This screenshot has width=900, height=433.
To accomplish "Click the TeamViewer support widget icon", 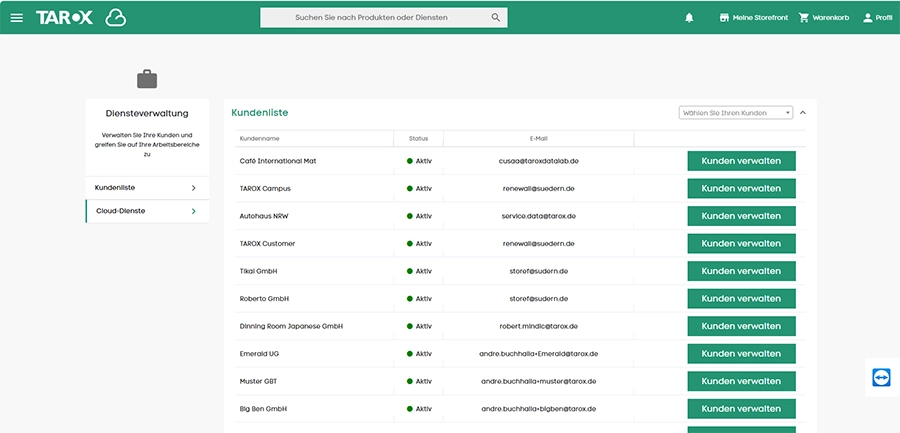I will [881, 377].
